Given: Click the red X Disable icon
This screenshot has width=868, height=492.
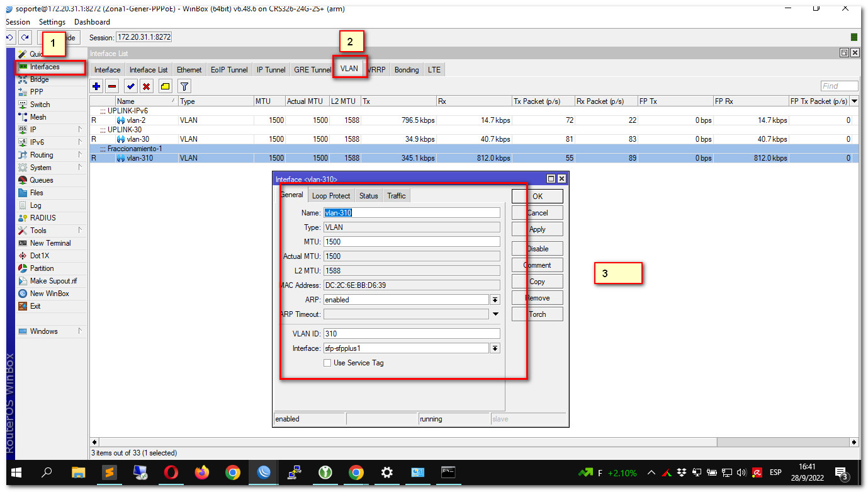Looking at the screenshot, I should [147, 86].
